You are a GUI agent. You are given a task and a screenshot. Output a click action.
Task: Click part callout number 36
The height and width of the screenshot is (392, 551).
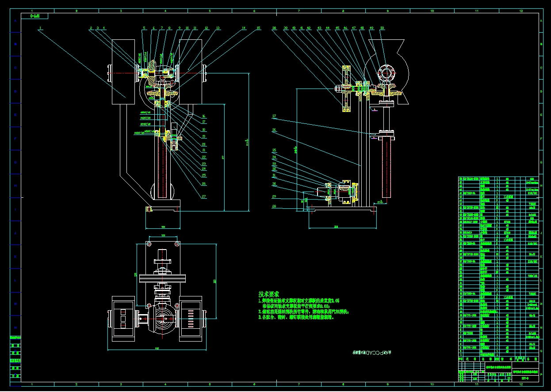274,130
